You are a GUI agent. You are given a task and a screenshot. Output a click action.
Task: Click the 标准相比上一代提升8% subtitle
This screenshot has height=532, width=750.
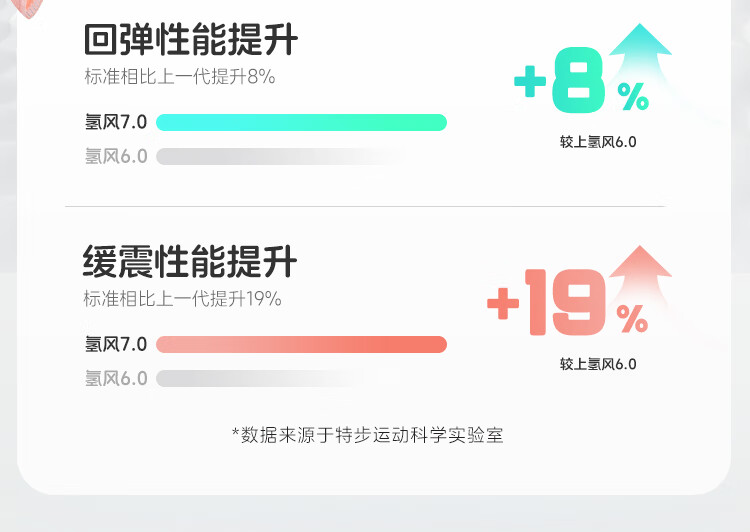(x=179, y=77)
